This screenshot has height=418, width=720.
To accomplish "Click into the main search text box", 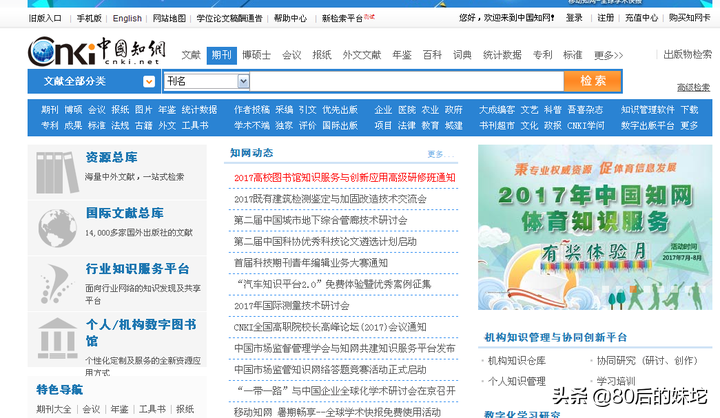I will [x=407, y=81].
